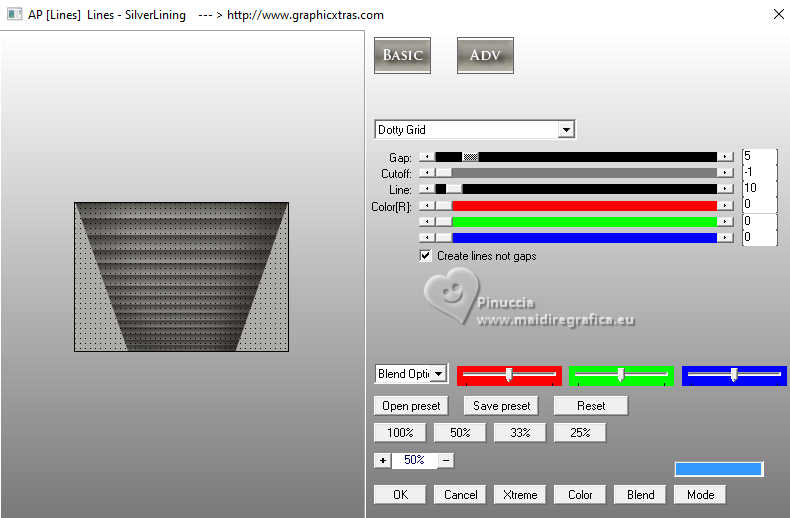Click the blue color value field

[760, 237]
